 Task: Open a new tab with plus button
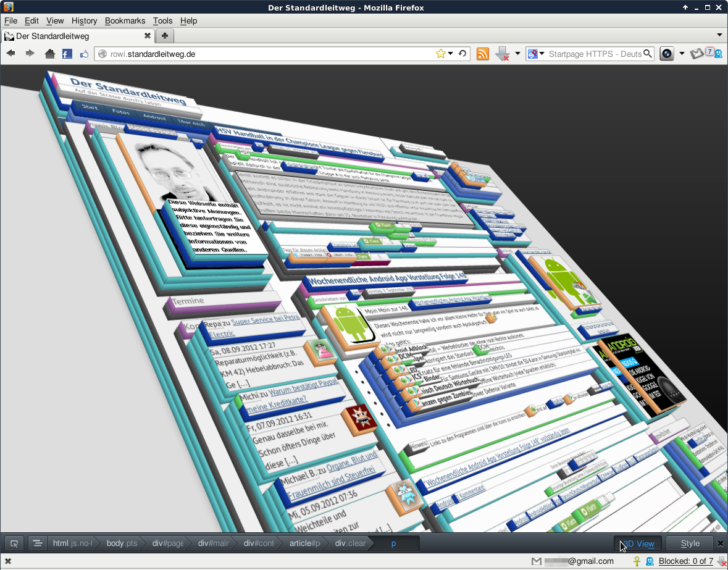pos(165,36)
